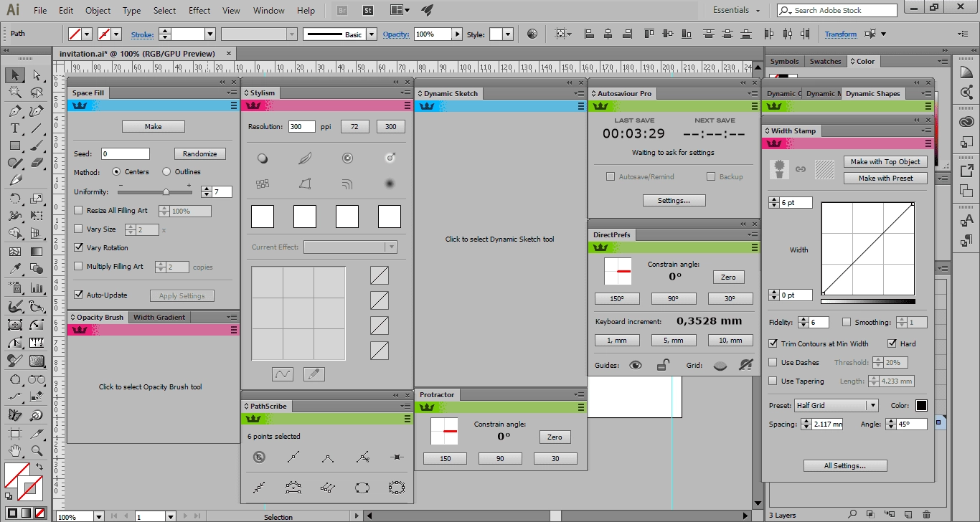Open the Effect menu
The width and height of the screenshot is (980, 522).
tap(199, 10)
